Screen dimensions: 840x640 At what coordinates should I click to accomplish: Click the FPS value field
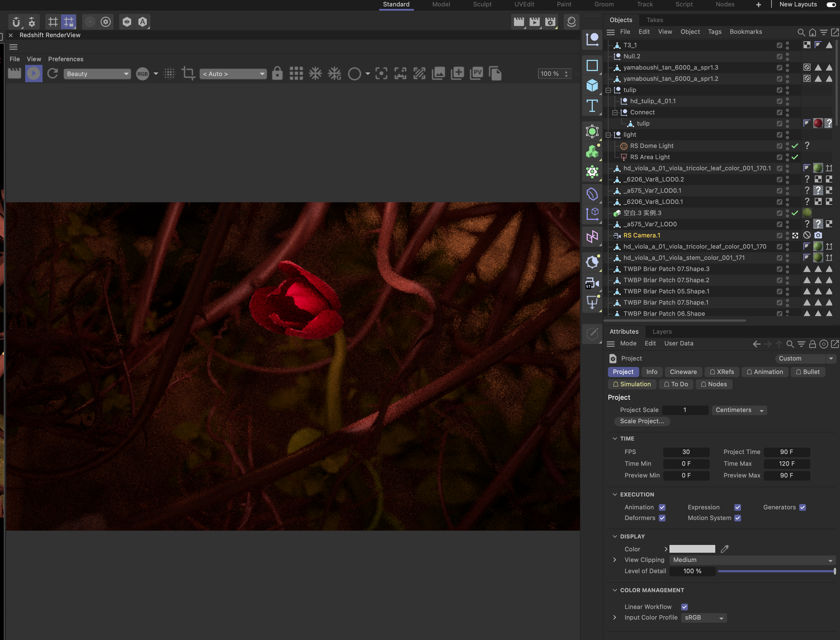(686, 452)
